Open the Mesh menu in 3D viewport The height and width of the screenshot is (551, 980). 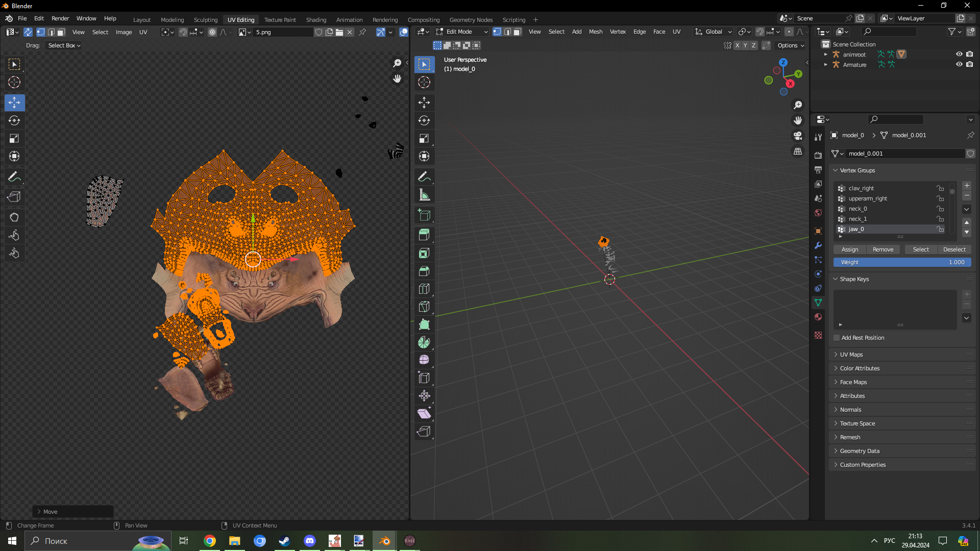click(x=595, y=32)
